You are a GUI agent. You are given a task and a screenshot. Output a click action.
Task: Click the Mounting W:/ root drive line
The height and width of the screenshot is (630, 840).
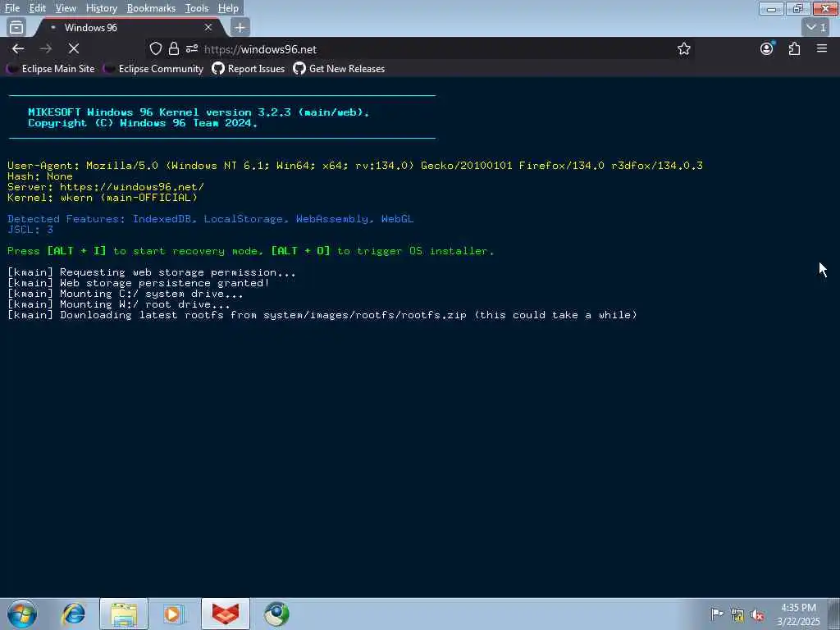pos(119,304)
